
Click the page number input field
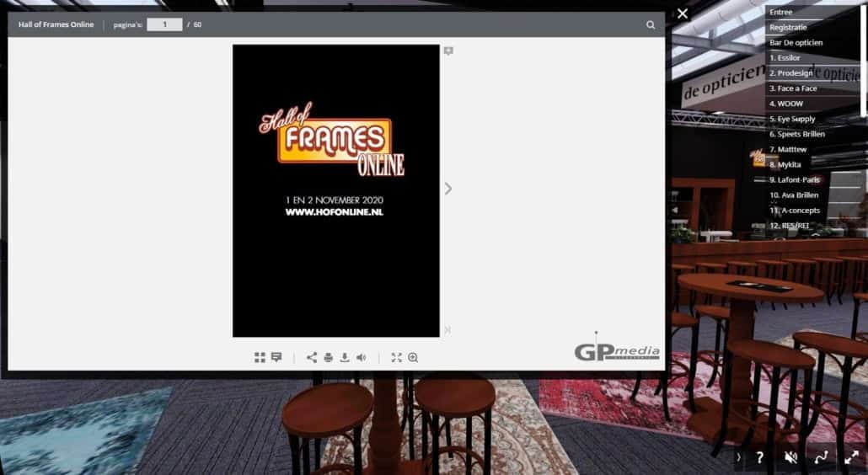point(164,24)
